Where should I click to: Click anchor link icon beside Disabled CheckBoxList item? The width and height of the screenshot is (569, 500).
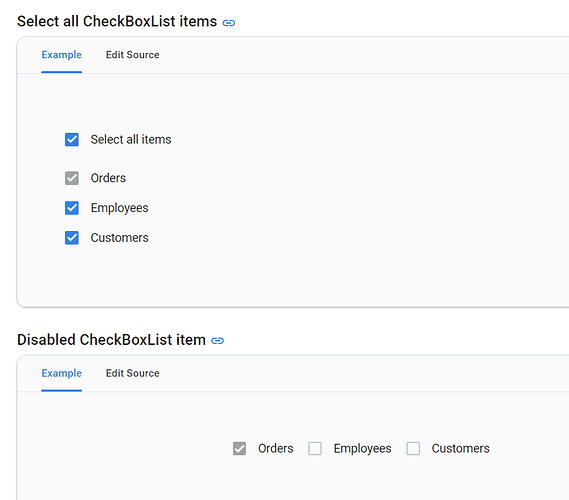[217, 341]
